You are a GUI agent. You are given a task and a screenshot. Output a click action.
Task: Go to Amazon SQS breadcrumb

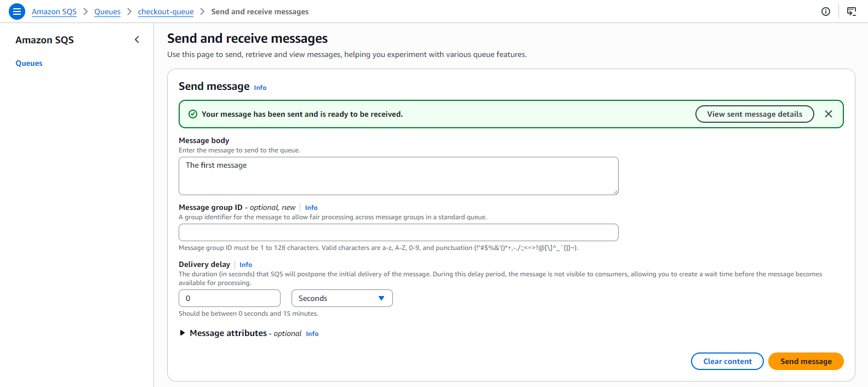(x=54, y=12)
